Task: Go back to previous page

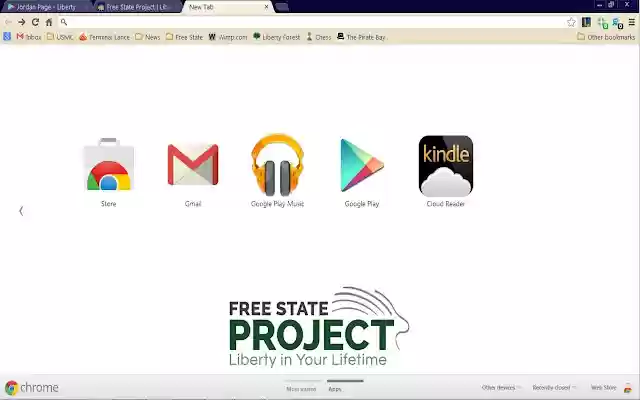Action: 8,22
